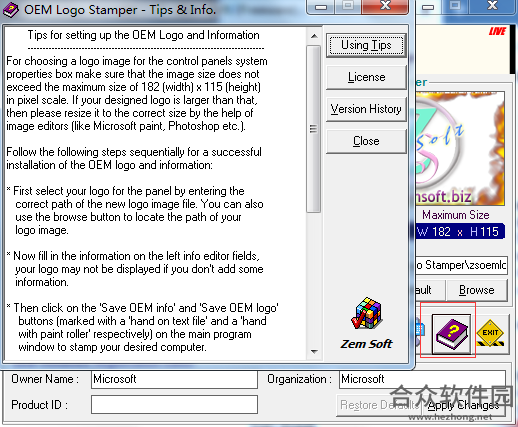Click the yellow EXIT sign icon
This screenshot has width=518, height=427.
click(490, 334)
